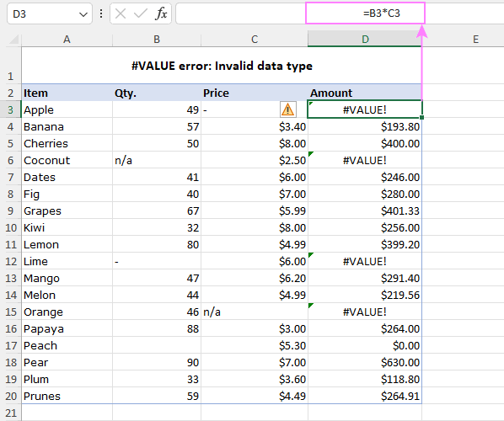Select the $399.20 amount cell
This screenshot has height=421, width=504.
[x=365, y=244]
